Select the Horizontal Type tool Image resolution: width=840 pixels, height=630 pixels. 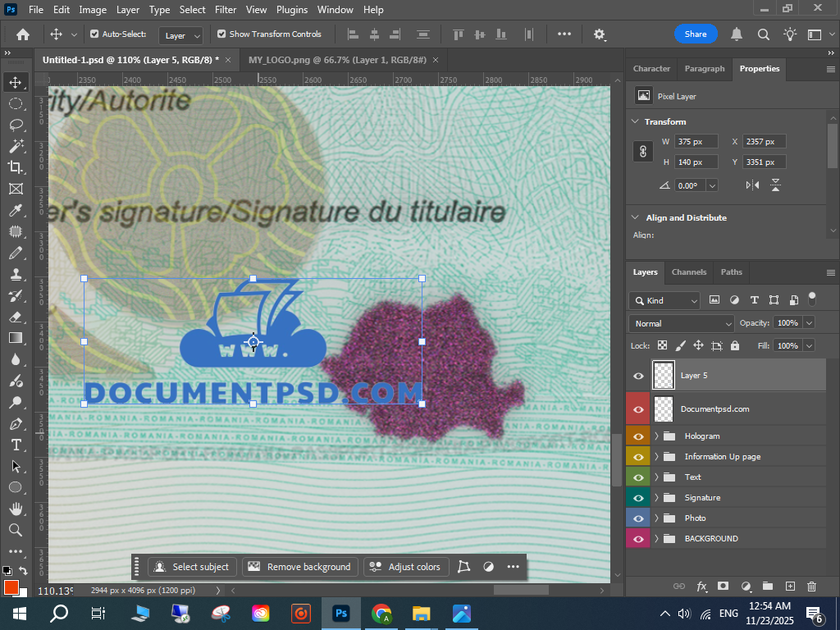(x=16, y=445)
